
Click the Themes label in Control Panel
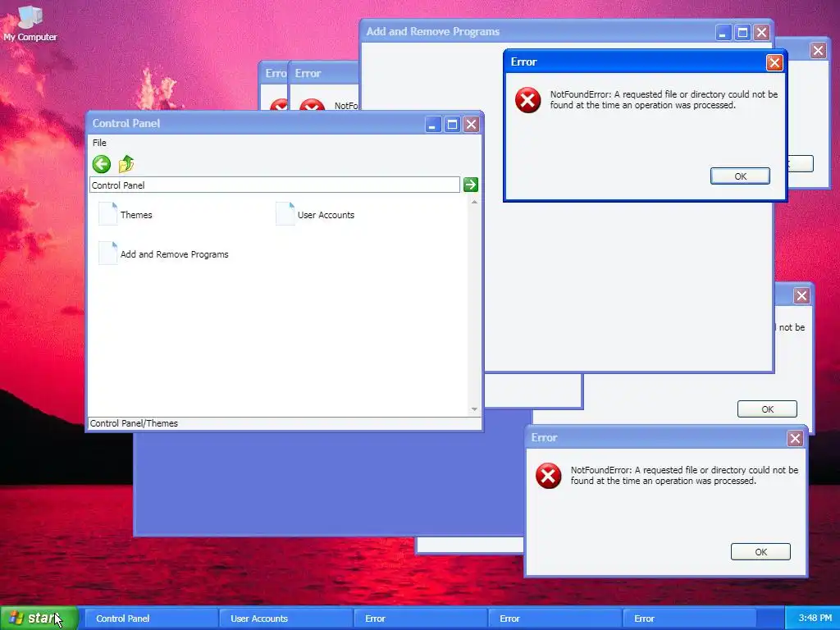pyautogui.click(x=136, y=215)
